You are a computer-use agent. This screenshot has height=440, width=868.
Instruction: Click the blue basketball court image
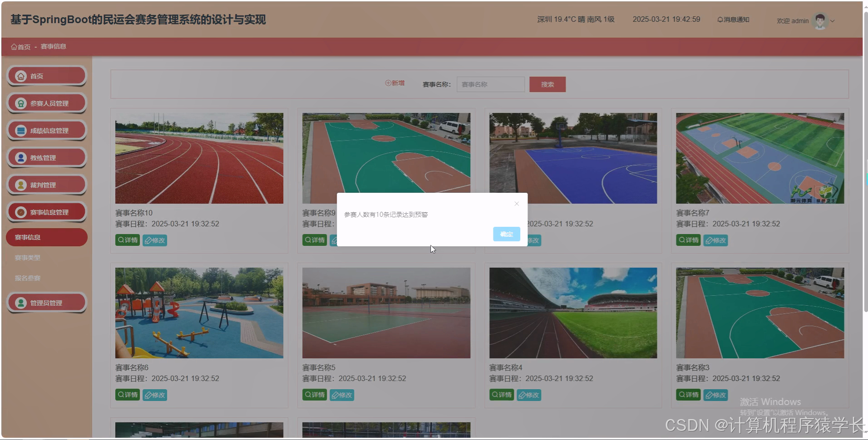coord(573,158)
